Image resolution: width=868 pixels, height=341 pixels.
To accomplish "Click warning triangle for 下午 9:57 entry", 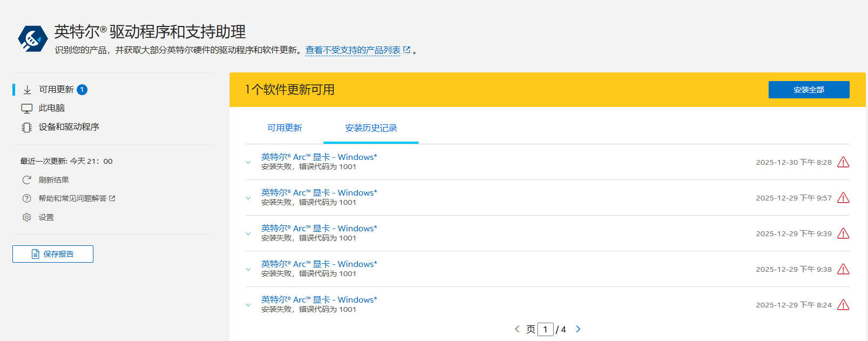I will pyautogui.click(x=843, y=198).
